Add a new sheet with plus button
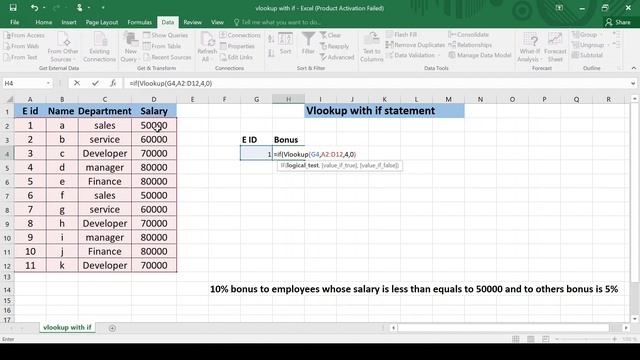 click(112, 328)
